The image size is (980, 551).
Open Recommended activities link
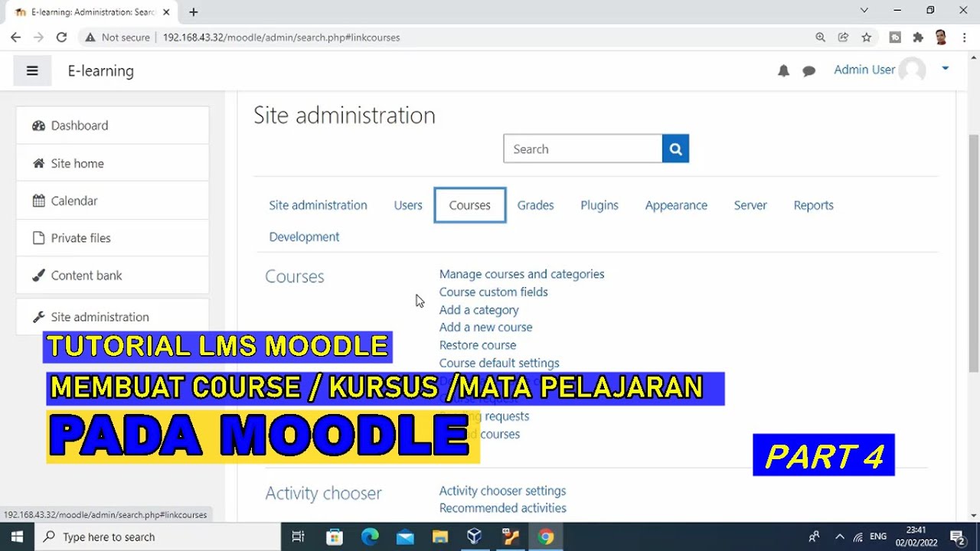[x=502, y=508]
